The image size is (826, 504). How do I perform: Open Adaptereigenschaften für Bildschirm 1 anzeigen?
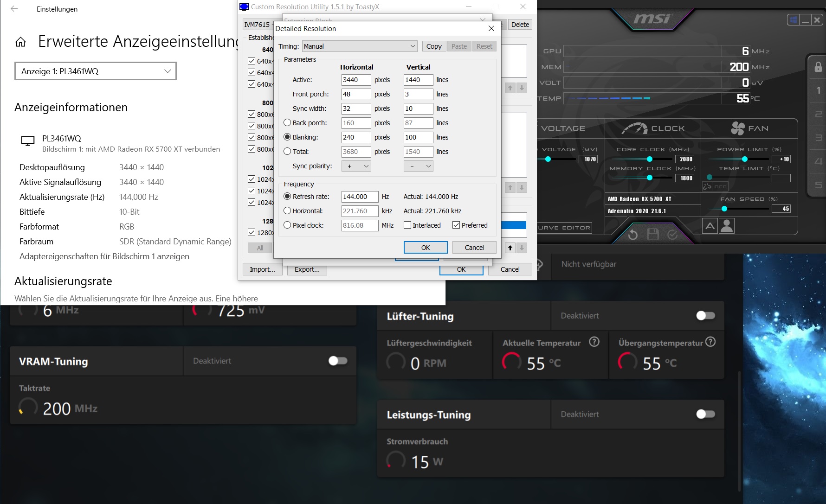104,256
